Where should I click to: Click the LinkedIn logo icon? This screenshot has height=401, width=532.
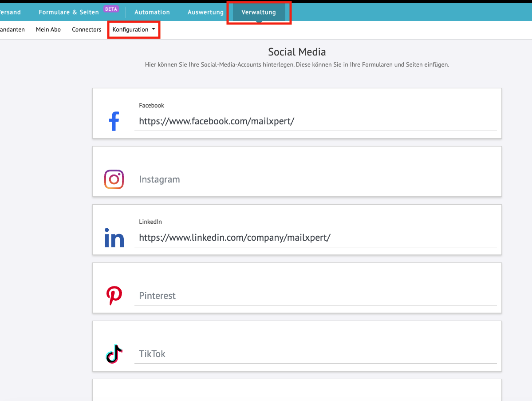click(114, 238)
